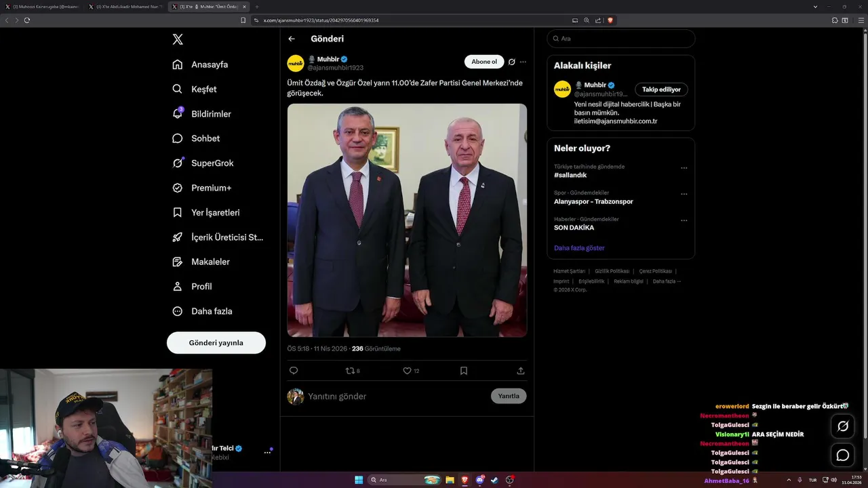Click bookmark icon left of address bar

pyautogui.click(x=243, y=20)
